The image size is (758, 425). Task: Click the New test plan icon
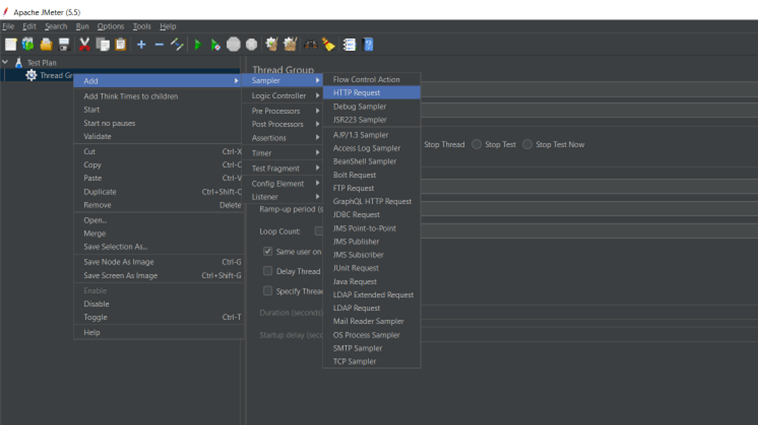pyautogui.click(x=11, y=44)
